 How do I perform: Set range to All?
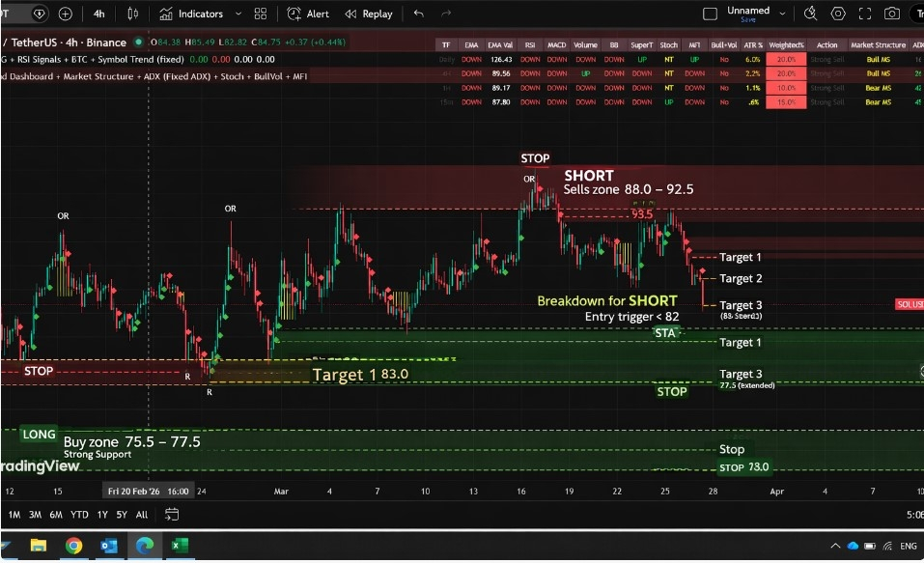[141, 515]
